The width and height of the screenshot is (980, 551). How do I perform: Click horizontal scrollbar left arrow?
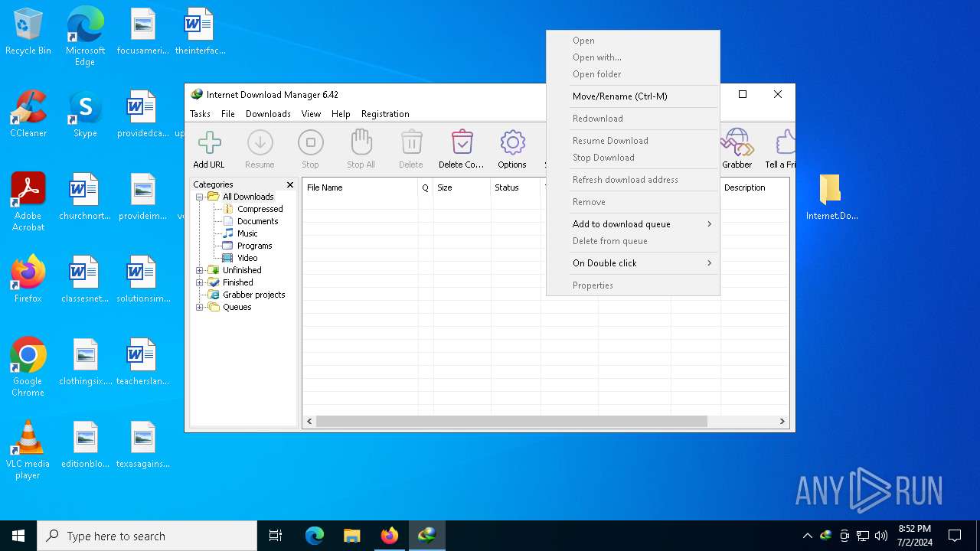(x=310, y=422)
